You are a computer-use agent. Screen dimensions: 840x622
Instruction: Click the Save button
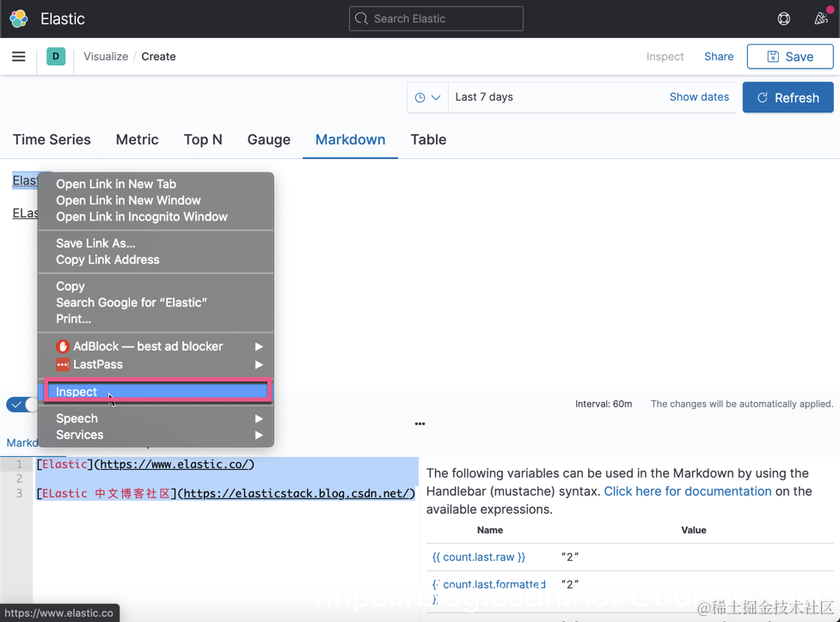tap(789, 57)
